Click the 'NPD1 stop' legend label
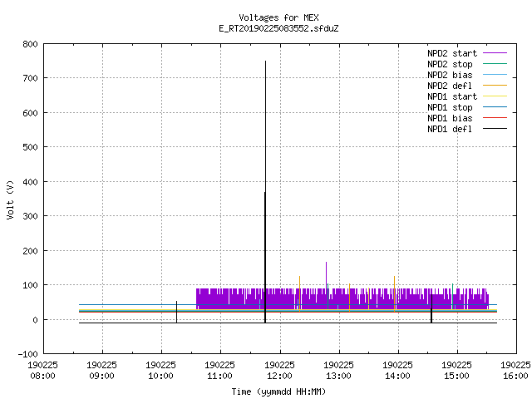Screen dimensions: 532x399 [x=450, y=107]
